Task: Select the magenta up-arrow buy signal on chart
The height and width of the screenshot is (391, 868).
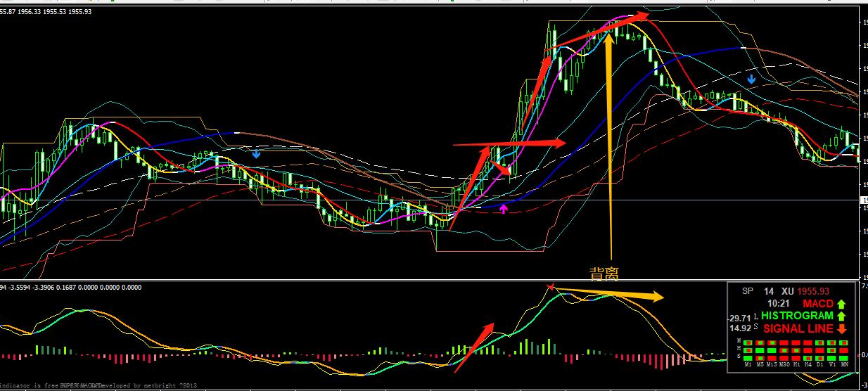Action: pyautogui.click(x=503, y=208)
